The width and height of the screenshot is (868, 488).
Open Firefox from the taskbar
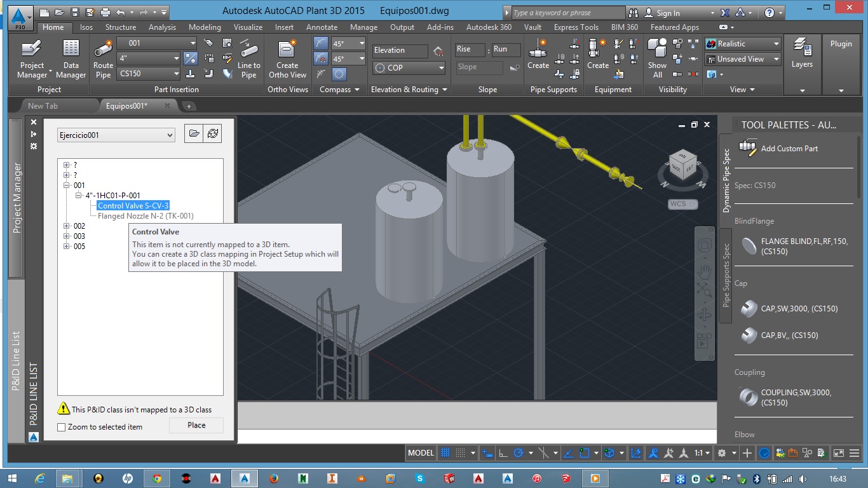click(x=274, y=478)
